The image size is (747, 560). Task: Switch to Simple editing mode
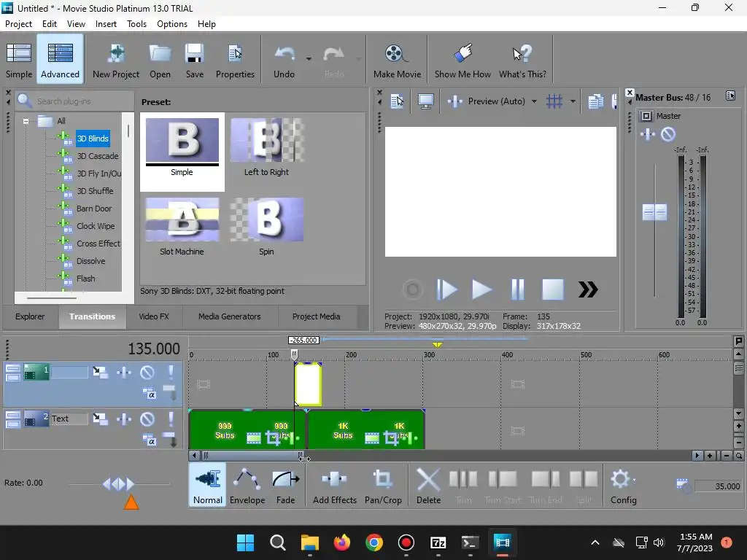click(x=19, y=61)
